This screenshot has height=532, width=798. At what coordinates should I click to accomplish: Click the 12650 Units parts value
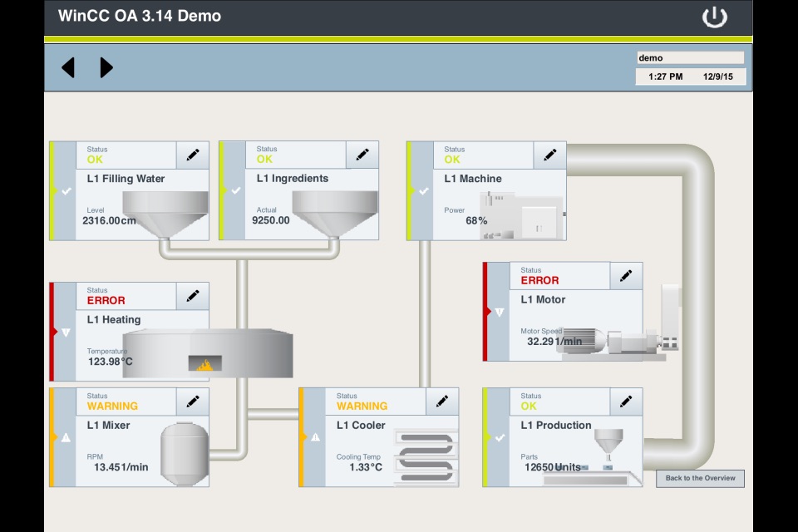553,467
